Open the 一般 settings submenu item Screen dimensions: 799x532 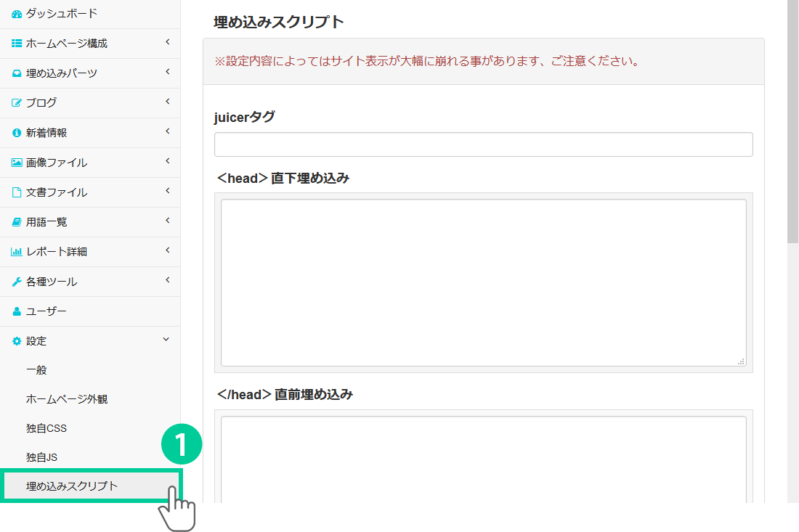coord(36,370)
